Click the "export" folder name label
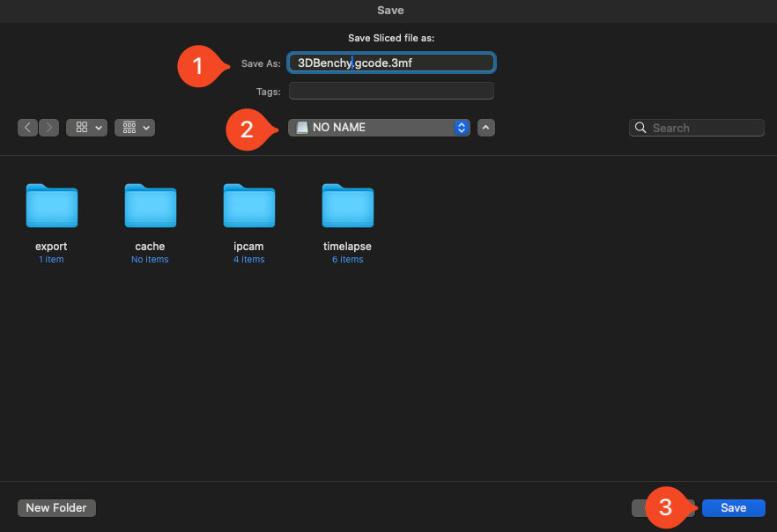 tap(52, 247)
